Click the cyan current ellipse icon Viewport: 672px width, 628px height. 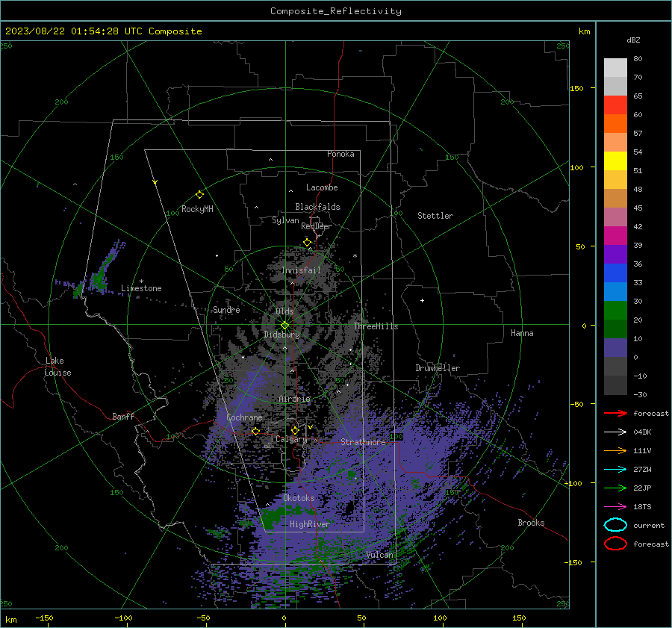[615, 525]
